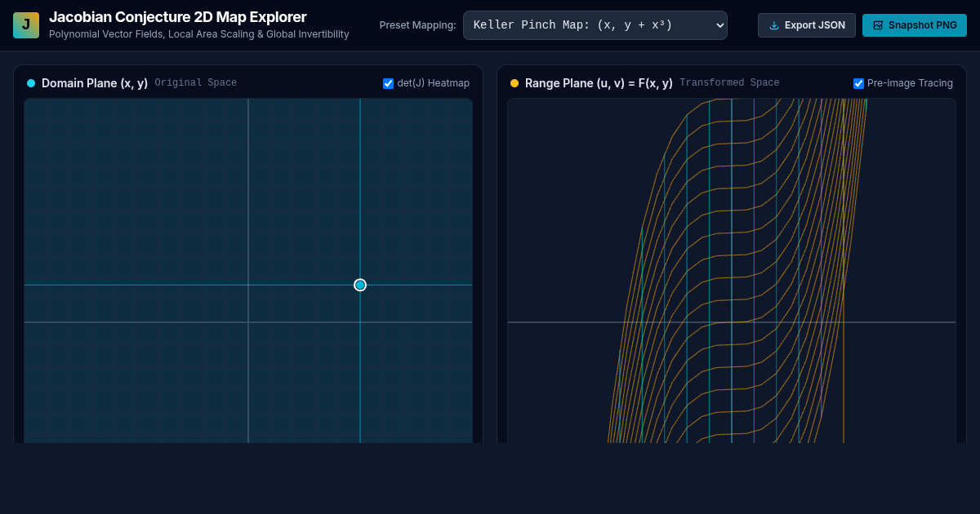This screenshot has width=980, height=514.
Task: Click the Jacobian Conjecture 2D Map Explorer title
Action: coord(178,17)
